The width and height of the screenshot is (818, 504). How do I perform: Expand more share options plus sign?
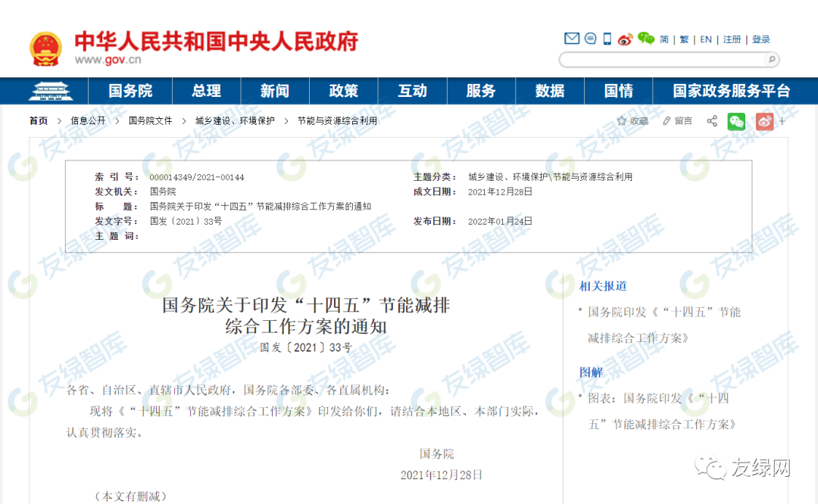pos(782,121)
